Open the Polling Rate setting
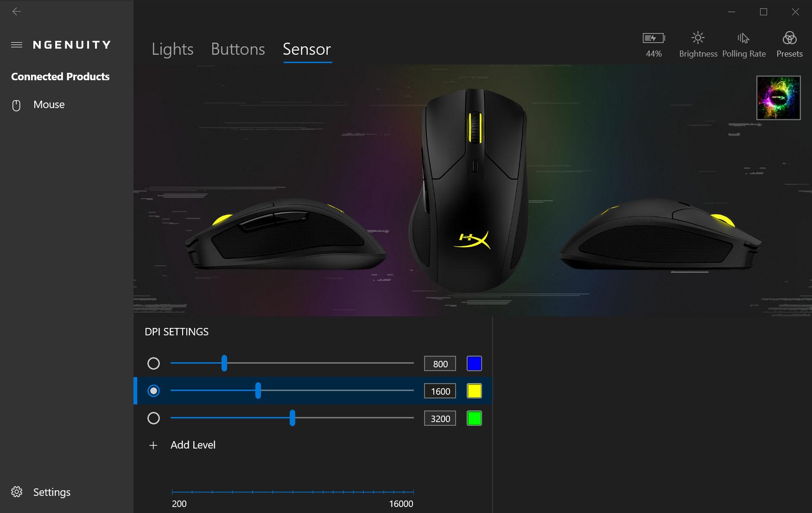 (743, 45)
